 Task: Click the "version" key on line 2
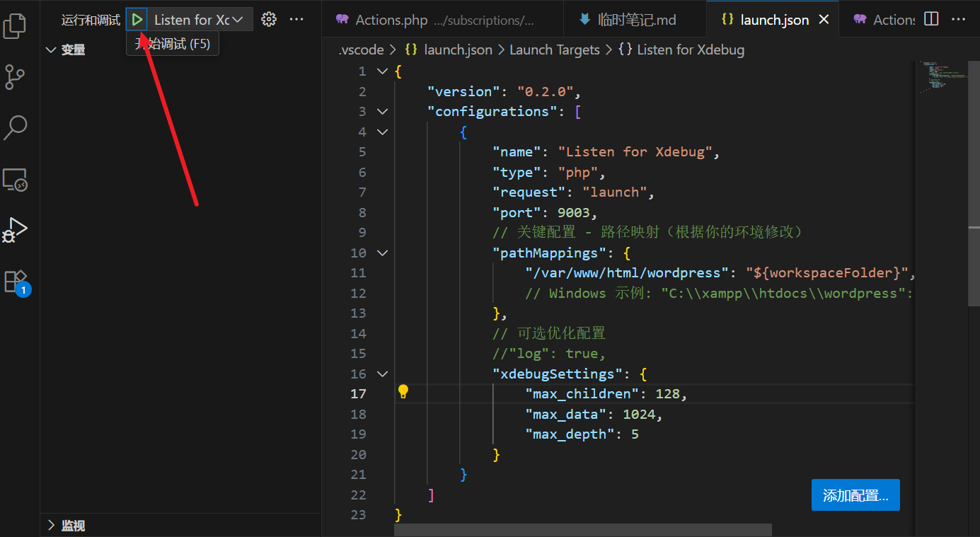[x=463, y=91]
